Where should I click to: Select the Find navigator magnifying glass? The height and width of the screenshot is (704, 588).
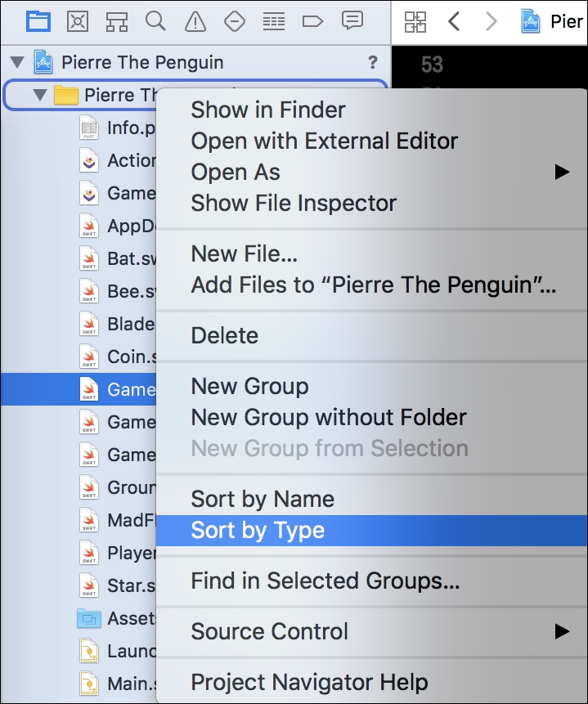click(x=156, y=22)
